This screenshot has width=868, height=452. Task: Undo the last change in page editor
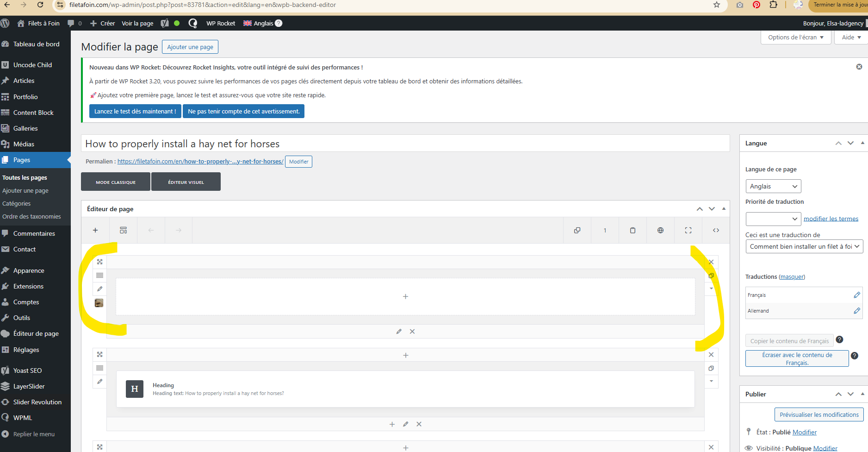[x=151, y=230]
